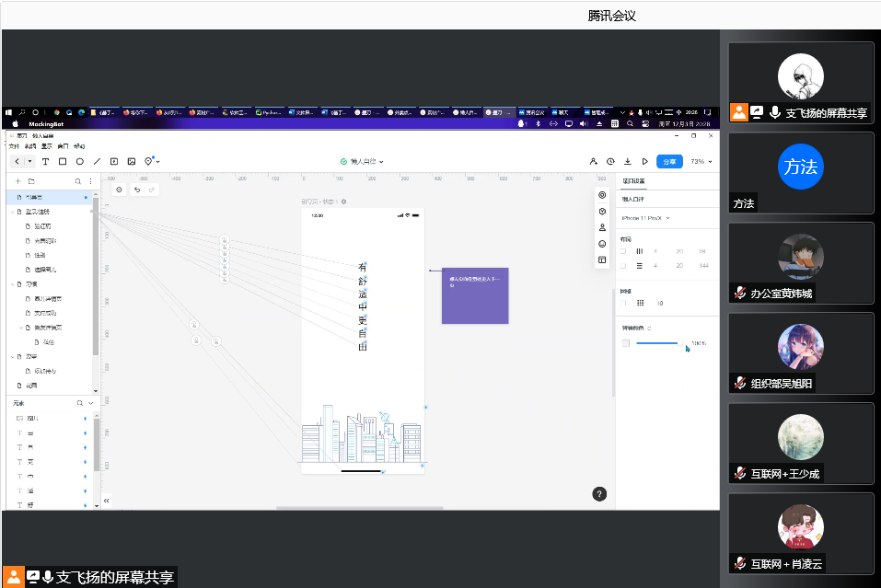Toggle the dotted grid checkbox
Viewport: 881px width, 588px height.
(623, 303)
